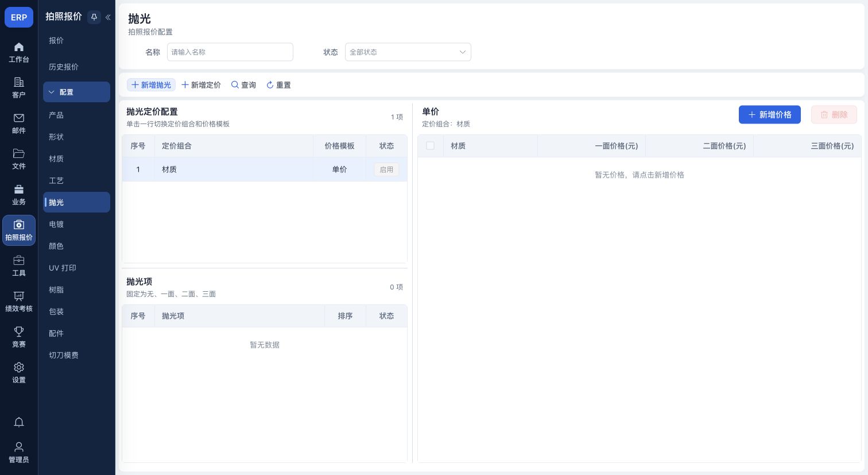Click the 删除 delete button
Image resolution: width=868 pixels, height=475 pixels.
click(834, 115)
